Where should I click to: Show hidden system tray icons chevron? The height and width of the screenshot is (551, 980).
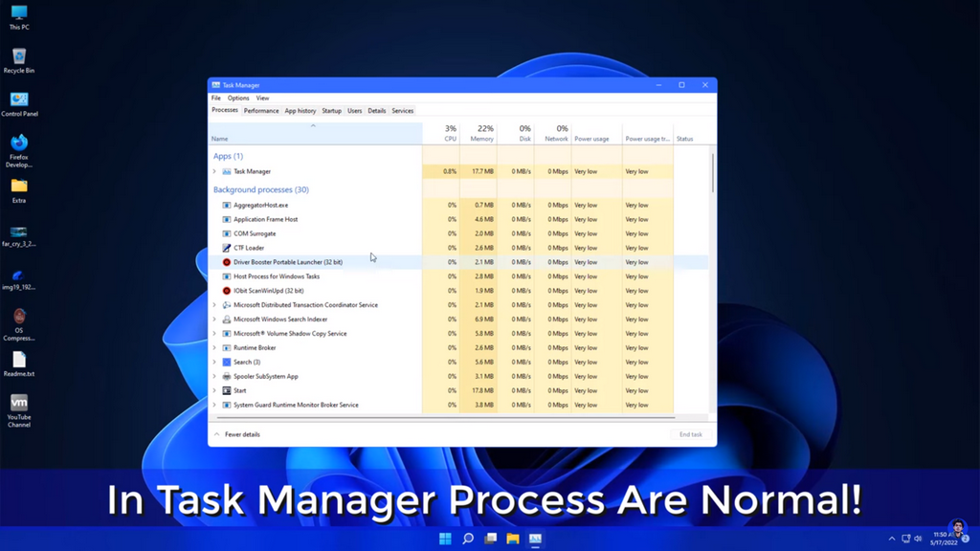[x=892, y=539]
